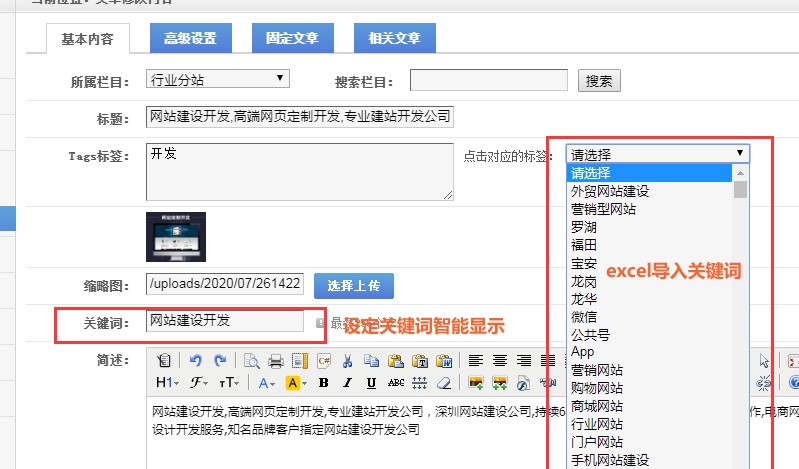Viewport: 799px width, 469px height.
Task: Click the 关键词 input field
Action: [x=225, y=321]
